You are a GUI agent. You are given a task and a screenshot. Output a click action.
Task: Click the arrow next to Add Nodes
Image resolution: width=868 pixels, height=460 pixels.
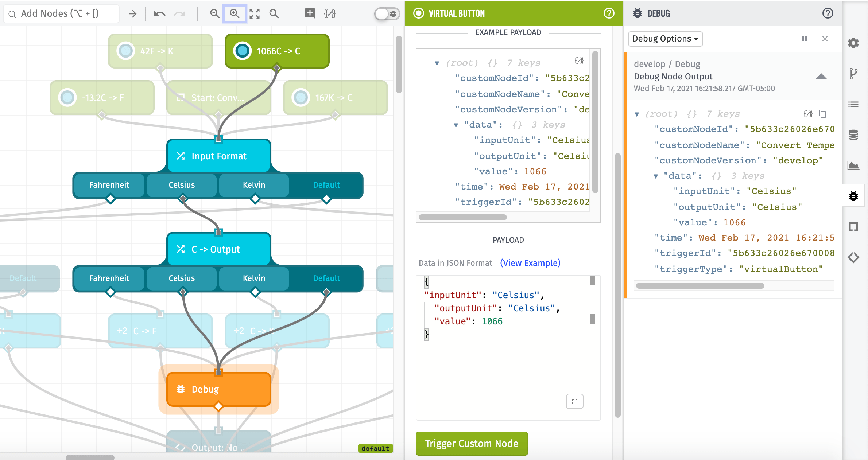pyautogui.click(x=132, y=14)
